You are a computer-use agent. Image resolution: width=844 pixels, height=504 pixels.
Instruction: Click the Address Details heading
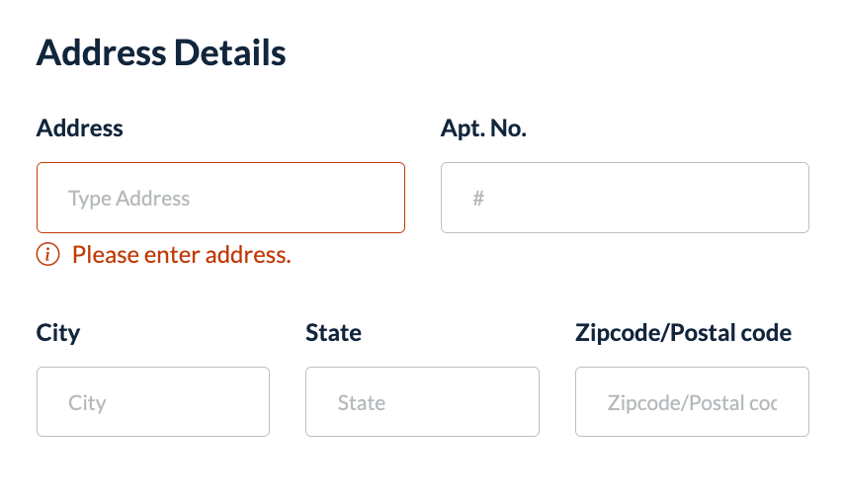click(x=161, y=52)
